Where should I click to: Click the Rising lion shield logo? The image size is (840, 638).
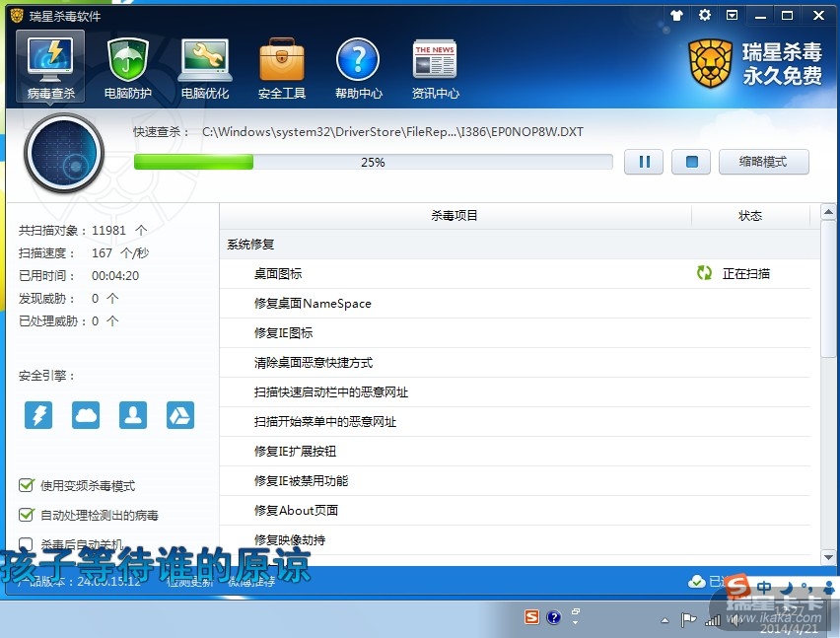711,63
